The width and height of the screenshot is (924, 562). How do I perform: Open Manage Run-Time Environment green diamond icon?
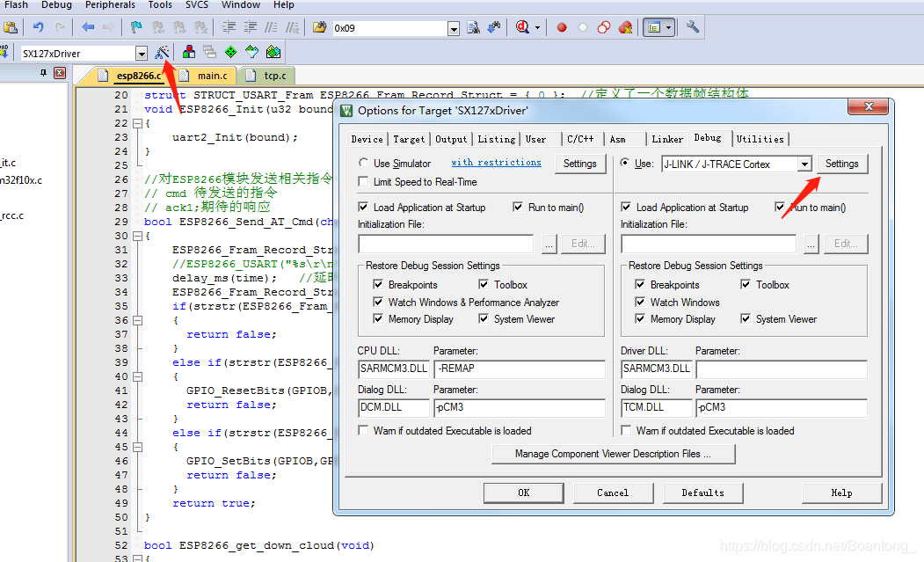(x=231, y=53)
